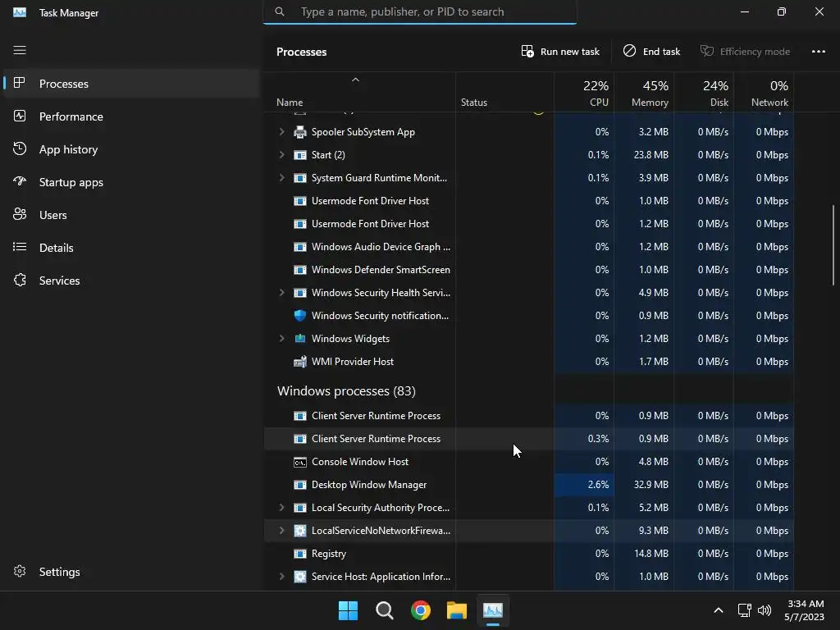
Task: Launch Google Chrome from taskbar
Action: point(421,610)
